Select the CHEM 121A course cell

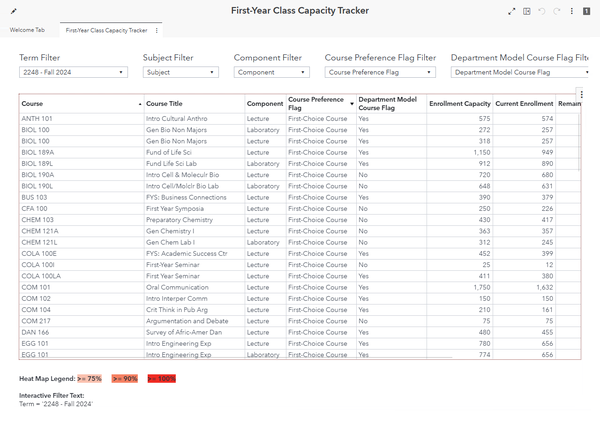(x=82, y=231)
